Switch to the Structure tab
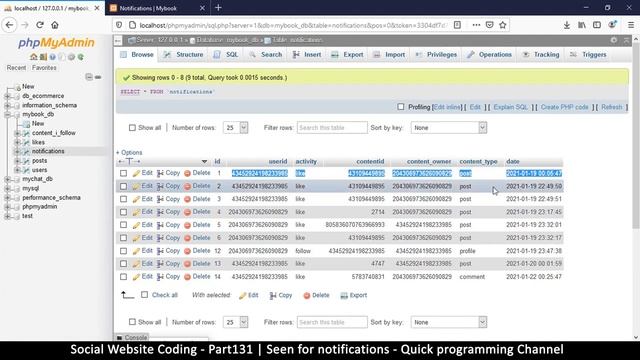This screenshot has width=640, height=360. click(x=183, y=55)
